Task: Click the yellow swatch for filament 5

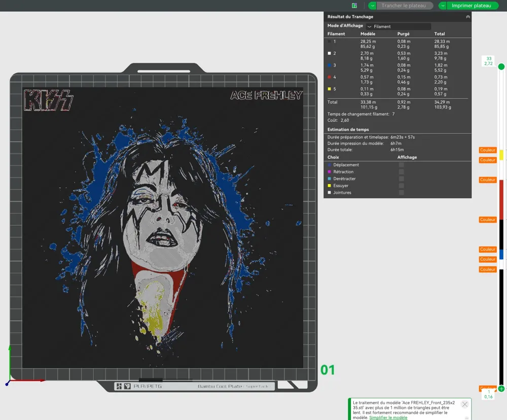Action: (x=329, y=89)
